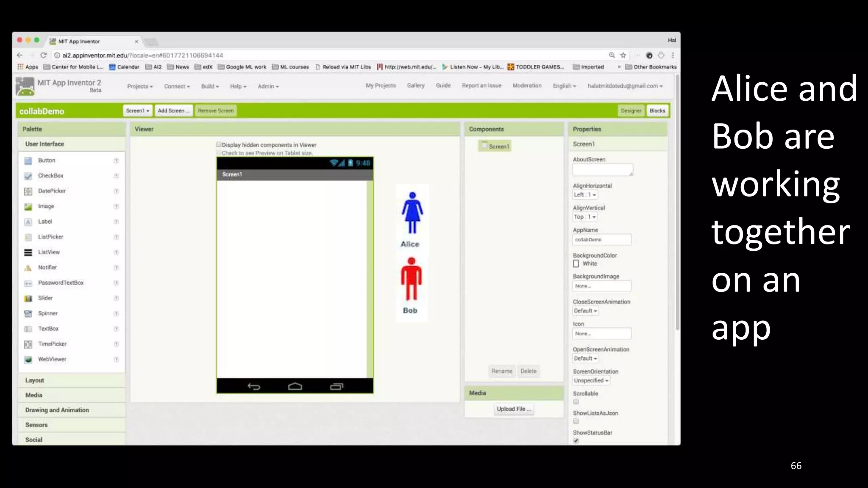Open the My Projects link
Image resolution: width=868 pixels, height=488 pixels.
click(x=381, y=86)
